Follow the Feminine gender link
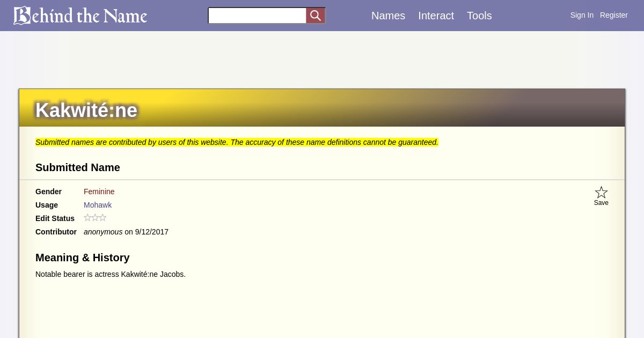The image size is (644, 338). point(99,192)
